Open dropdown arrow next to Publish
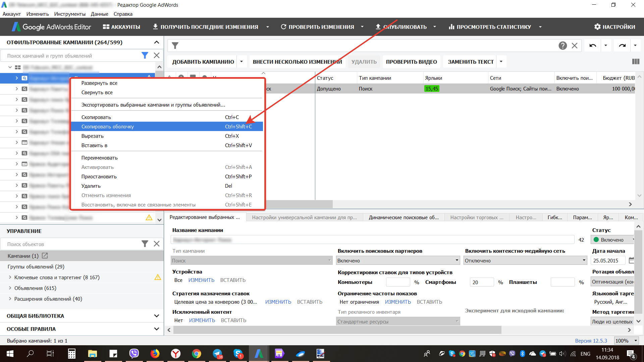The height and width of the screenshot is (362, 644). [435, 27]
